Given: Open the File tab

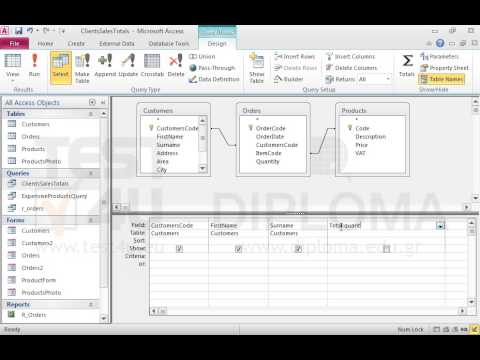Looking at the screenshot, I should point(14,44).
